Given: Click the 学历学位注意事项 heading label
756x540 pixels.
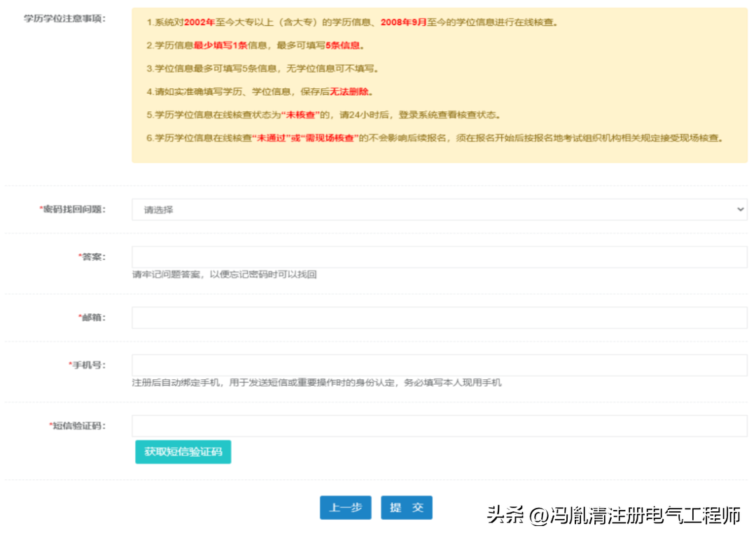Looking at the screenshot, I should click(x=65, y=18).
